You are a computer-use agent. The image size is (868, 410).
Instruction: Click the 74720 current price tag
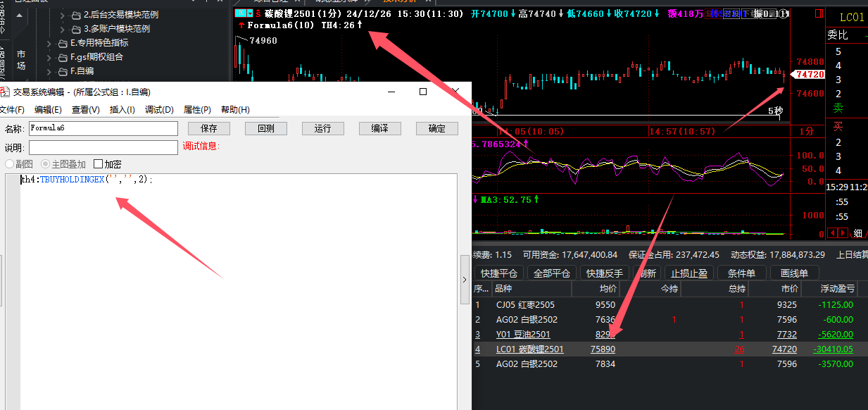[x=808, y=75]
